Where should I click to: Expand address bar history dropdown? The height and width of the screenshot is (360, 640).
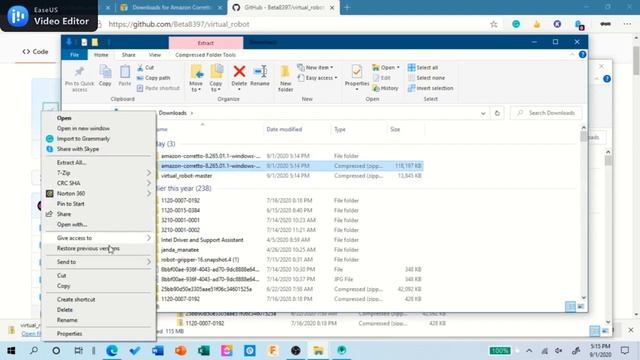pos(483,113)
